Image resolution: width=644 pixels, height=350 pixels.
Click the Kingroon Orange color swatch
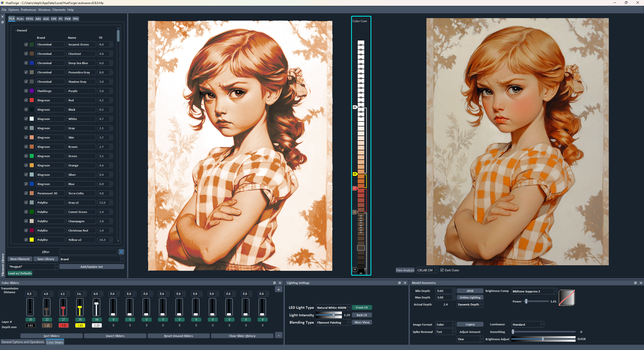coord(32,165)
